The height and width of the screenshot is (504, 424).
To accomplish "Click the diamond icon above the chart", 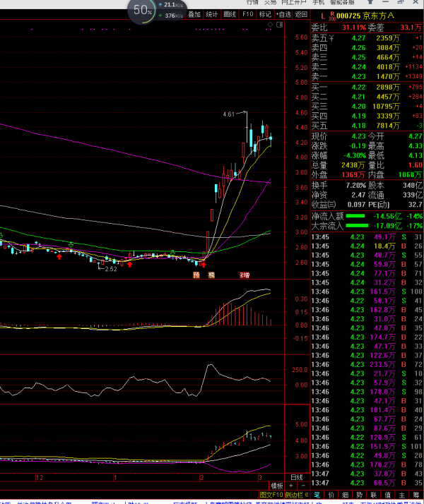I will [270, 25].
